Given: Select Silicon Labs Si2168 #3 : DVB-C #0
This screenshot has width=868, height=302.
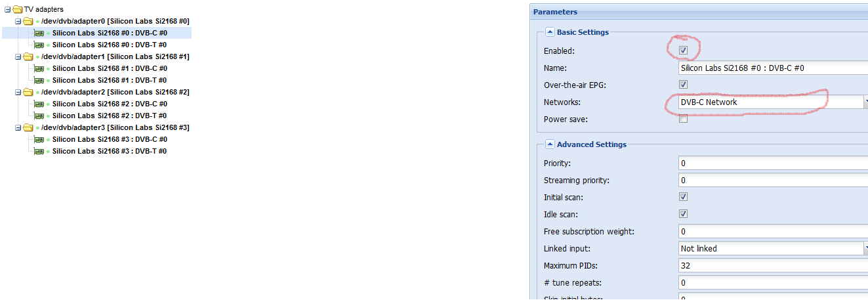Looking at the screenshot, I should click(x=110, y=139).
